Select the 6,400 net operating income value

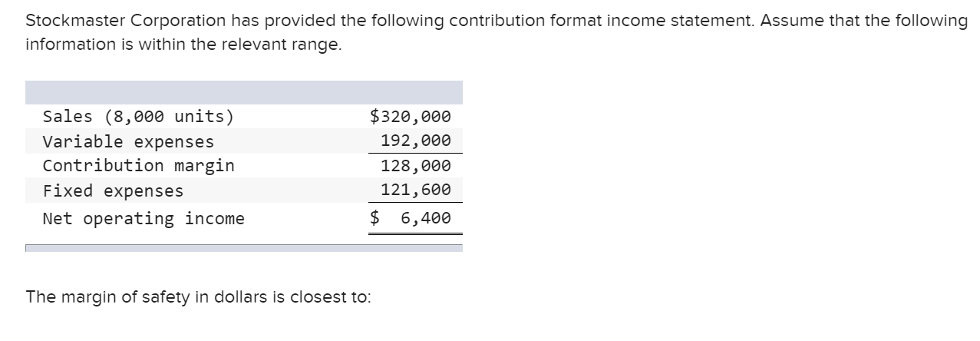(426, 218)
